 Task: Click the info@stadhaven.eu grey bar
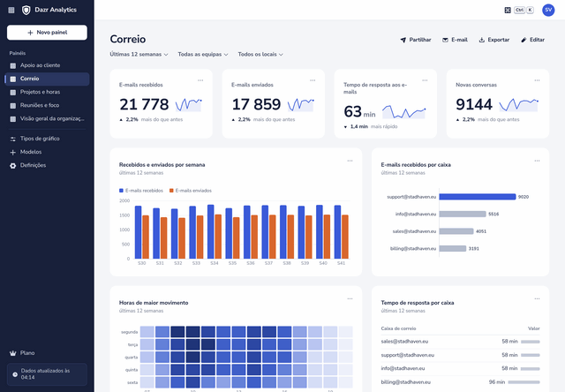(x=463, y=214)
